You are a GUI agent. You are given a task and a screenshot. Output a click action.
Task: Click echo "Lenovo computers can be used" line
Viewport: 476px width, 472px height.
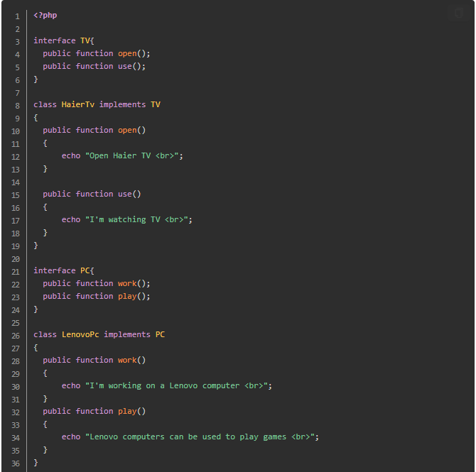pyautogui.click(x=190, y=437)
